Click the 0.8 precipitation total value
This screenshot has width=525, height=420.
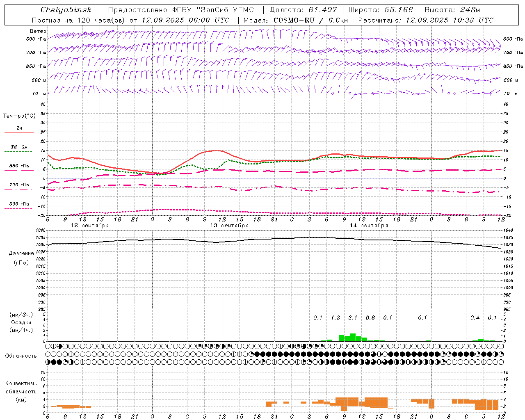(x=370, y=317)
